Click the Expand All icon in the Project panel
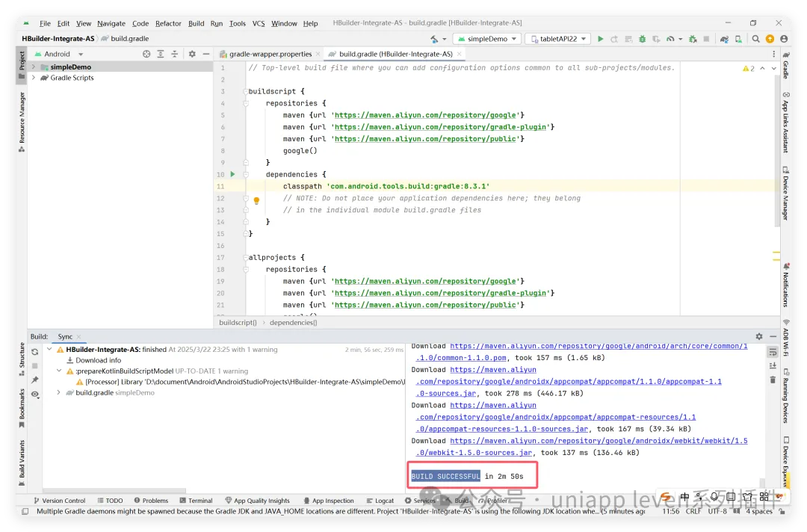The width and height of the screenshot is (807, 532). tap(161, 54)
